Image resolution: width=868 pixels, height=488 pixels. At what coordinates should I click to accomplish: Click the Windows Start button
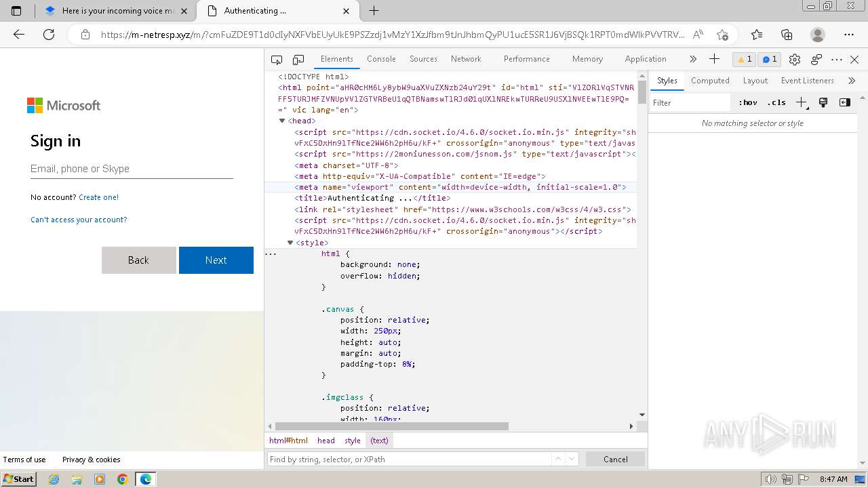tap(18, 479)
